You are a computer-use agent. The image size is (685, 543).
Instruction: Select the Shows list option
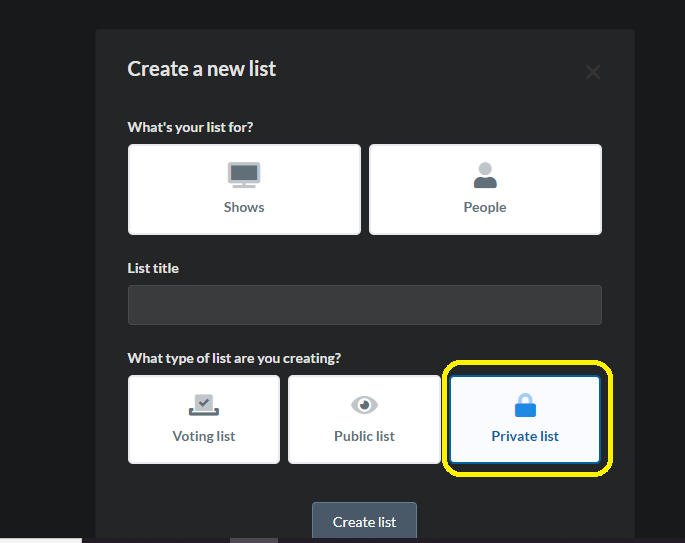pyautogui.click(x=244, y=190)
